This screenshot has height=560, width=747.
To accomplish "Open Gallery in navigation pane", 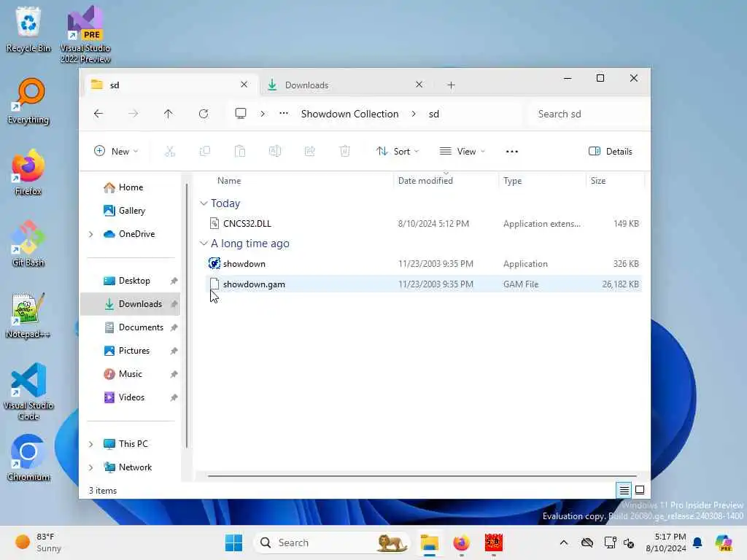I will pyautogui.click(x=131, y=211).
